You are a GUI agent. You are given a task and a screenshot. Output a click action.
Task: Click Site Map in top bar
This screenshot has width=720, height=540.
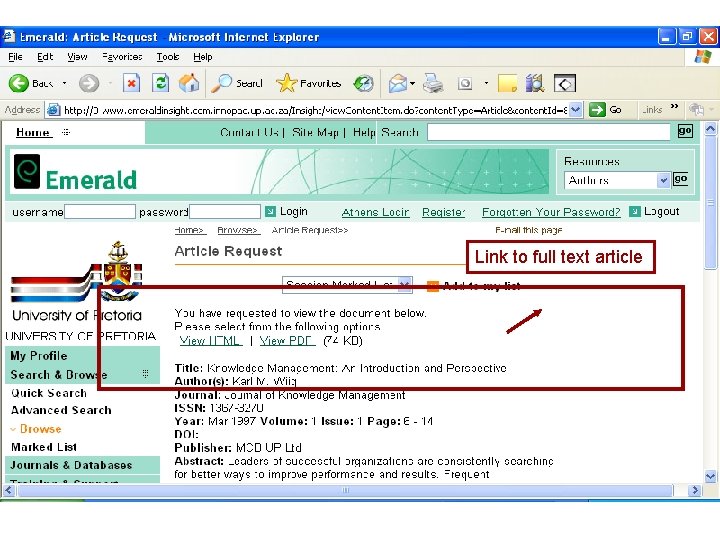[315, 132]
